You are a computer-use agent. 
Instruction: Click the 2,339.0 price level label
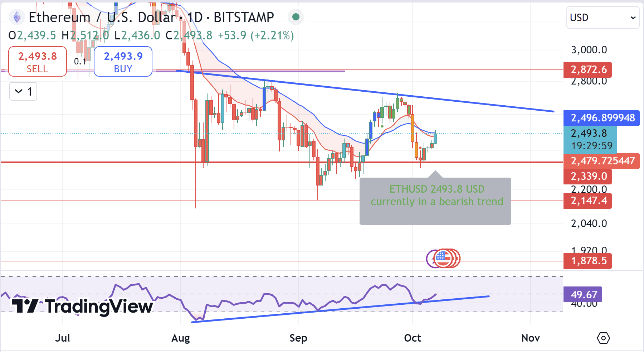[x=587, y=176]
